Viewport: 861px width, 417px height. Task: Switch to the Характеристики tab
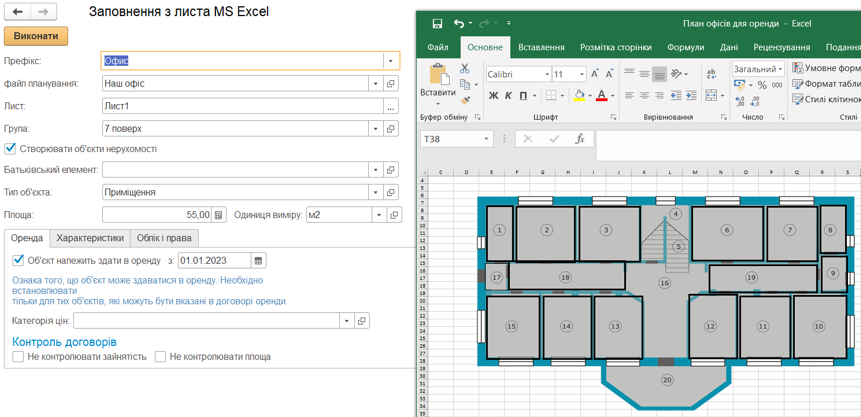(90, 238)
